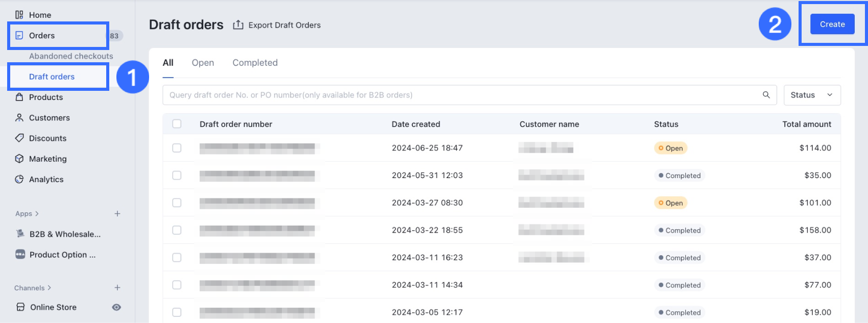Click the Discounts tag icon
Image resolution: width=868 pixels, height=323 pixels.
tap(19, 138)
